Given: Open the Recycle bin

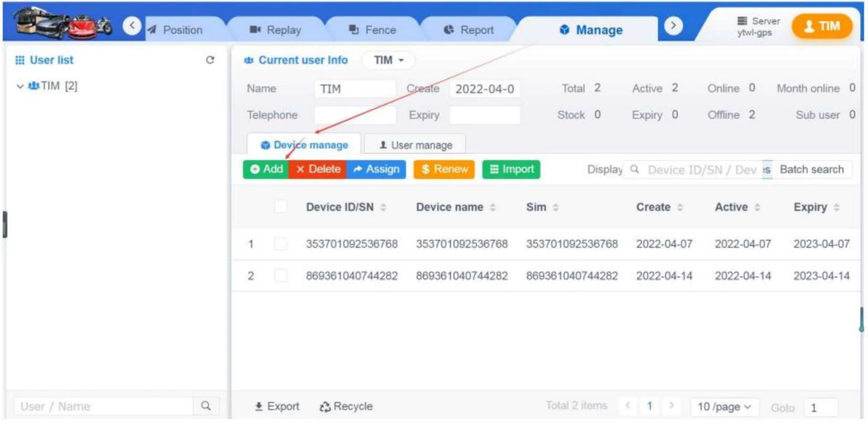Looking at the screenshot, I should point(346,406).
